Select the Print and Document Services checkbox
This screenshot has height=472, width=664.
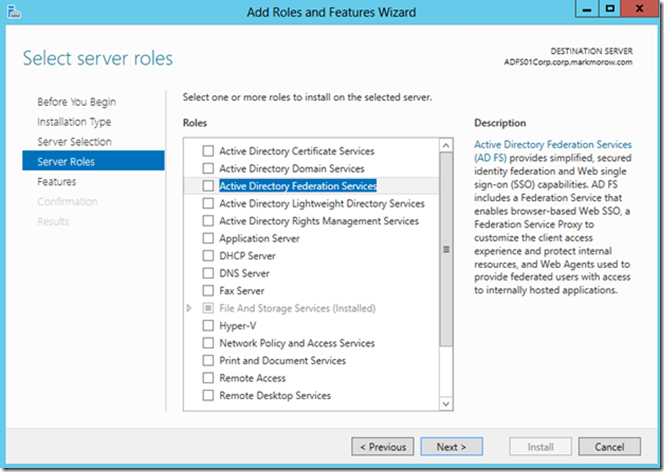point(208,360)
